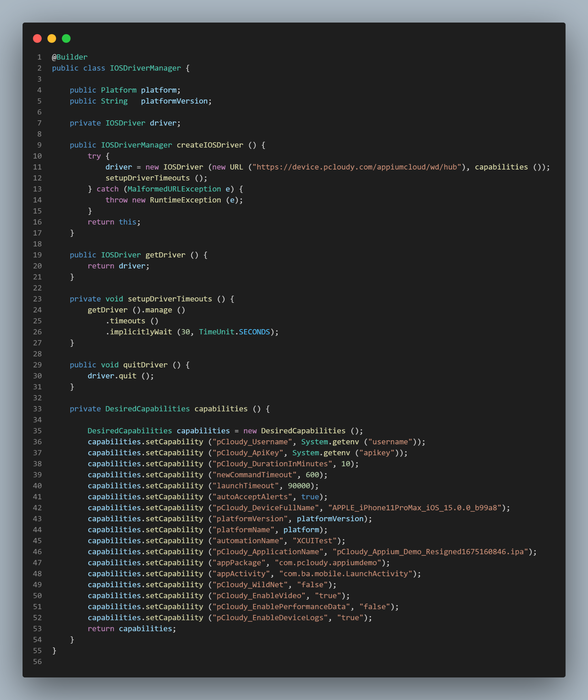Screen dimensions: 588x700
Task: Click 'return driver;' on line 20
Action: coord(119,266)
